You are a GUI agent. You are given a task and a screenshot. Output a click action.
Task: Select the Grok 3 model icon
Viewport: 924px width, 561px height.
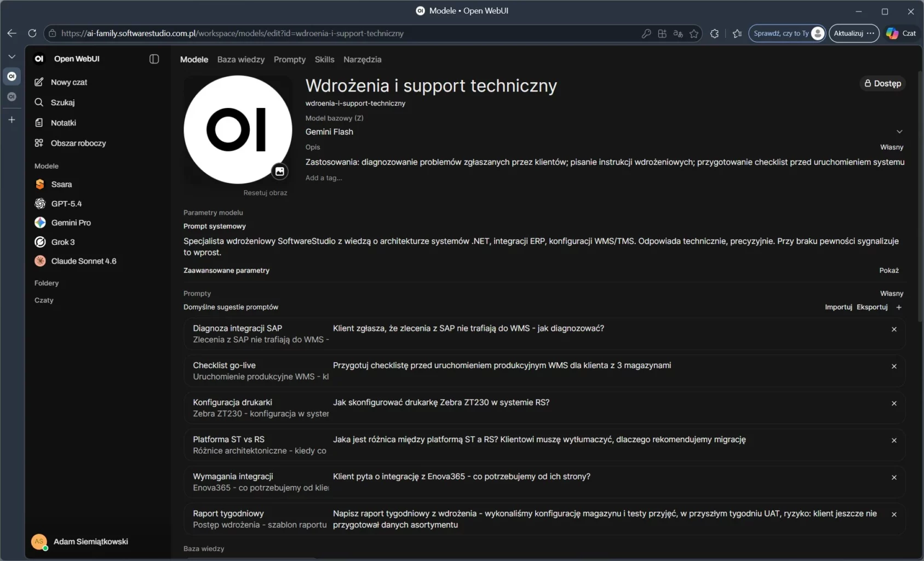coord(39,242)
